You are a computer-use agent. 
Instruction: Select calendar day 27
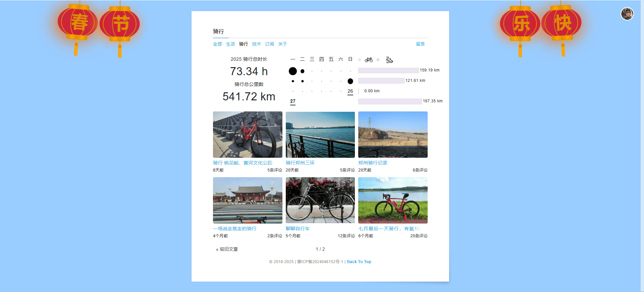[293, 101]
